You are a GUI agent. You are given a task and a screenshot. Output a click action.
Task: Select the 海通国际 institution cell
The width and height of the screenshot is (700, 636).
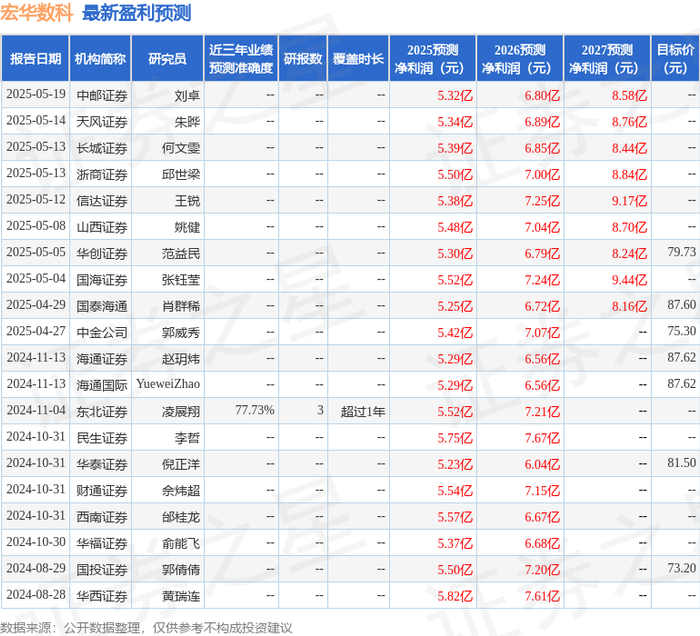click(x=102, y=385)
